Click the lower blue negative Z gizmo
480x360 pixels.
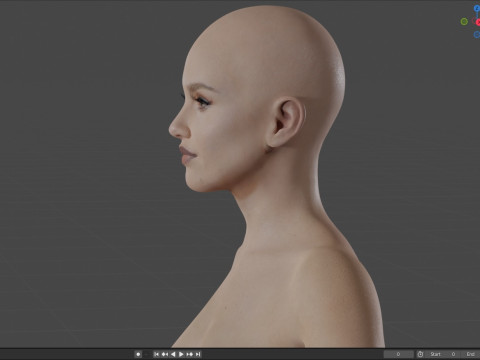pos(477,35)
